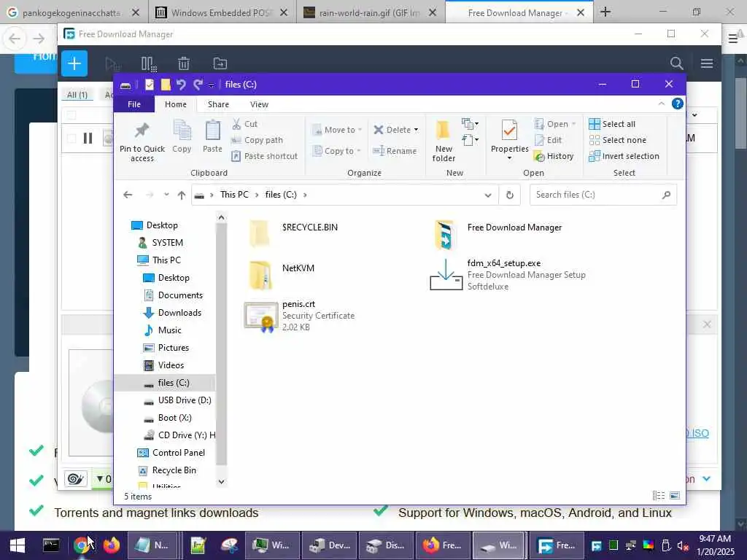
Task: Click navigation pane scrollbar down arrow
Action: (221, 481)
